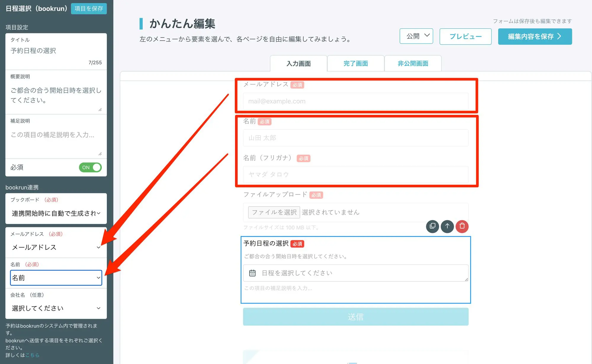Click the プレビュー button
This screenshot has height=364, width=592.
(466, 36)
